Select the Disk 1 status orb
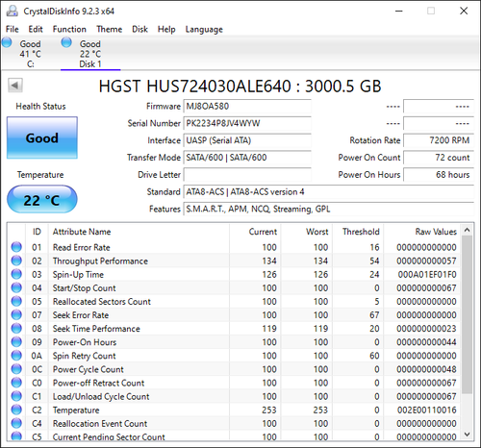 [66, 42]
